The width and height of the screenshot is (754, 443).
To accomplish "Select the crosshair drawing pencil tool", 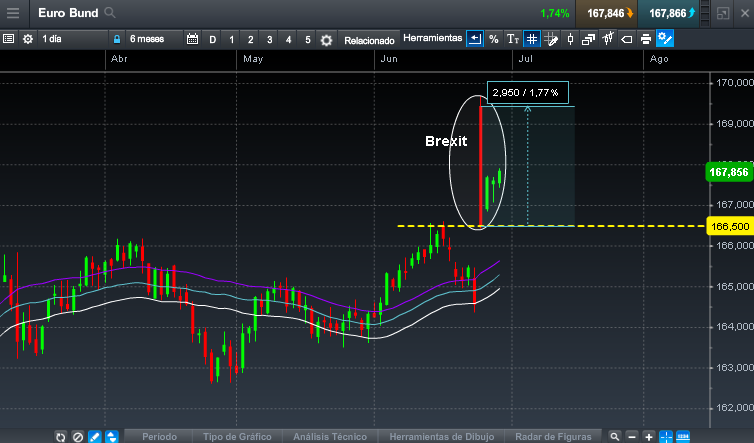I will [551, 39].
